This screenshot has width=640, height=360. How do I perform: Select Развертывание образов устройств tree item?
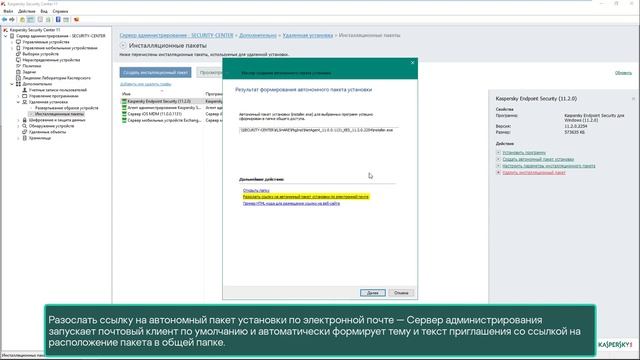pos(67,108)
